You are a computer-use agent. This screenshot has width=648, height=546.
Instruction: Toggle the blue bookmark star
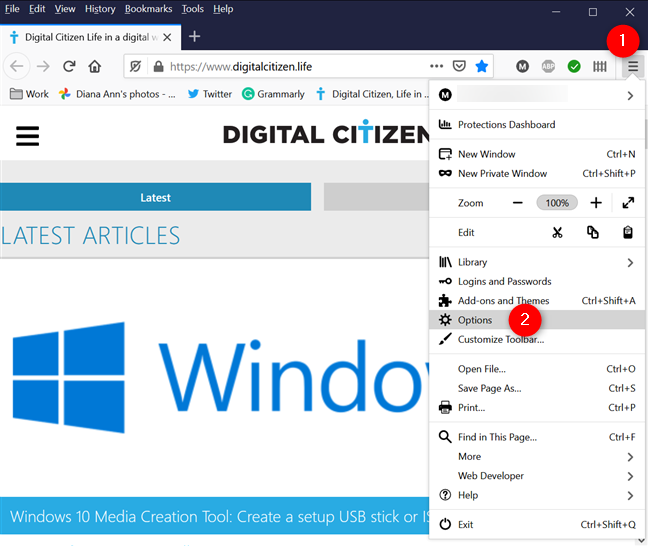481,66
